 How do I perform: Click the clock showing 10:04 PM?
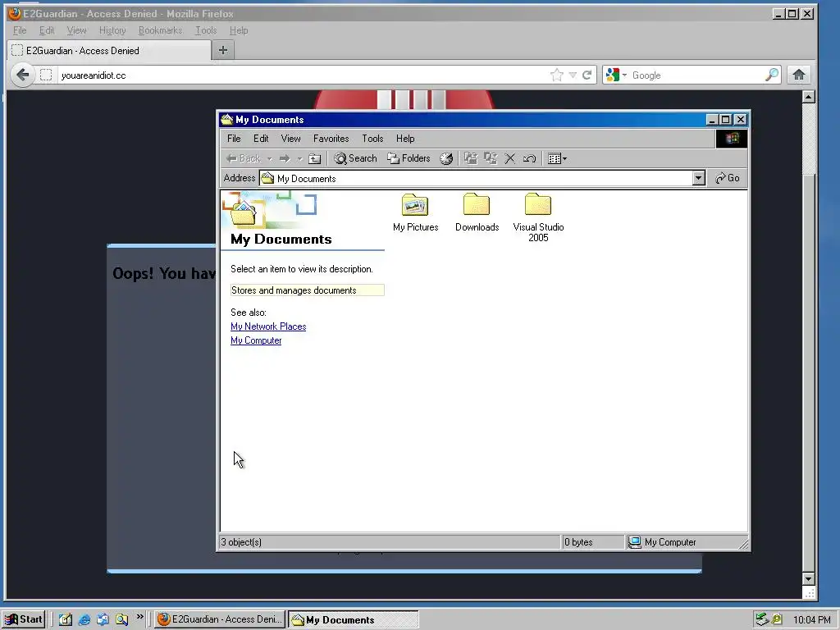(811, 620)
